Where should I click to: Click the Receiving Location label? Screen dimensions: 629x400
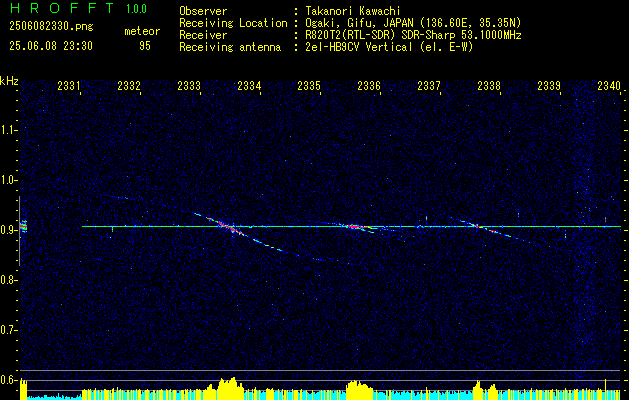[x=233, y=23]
